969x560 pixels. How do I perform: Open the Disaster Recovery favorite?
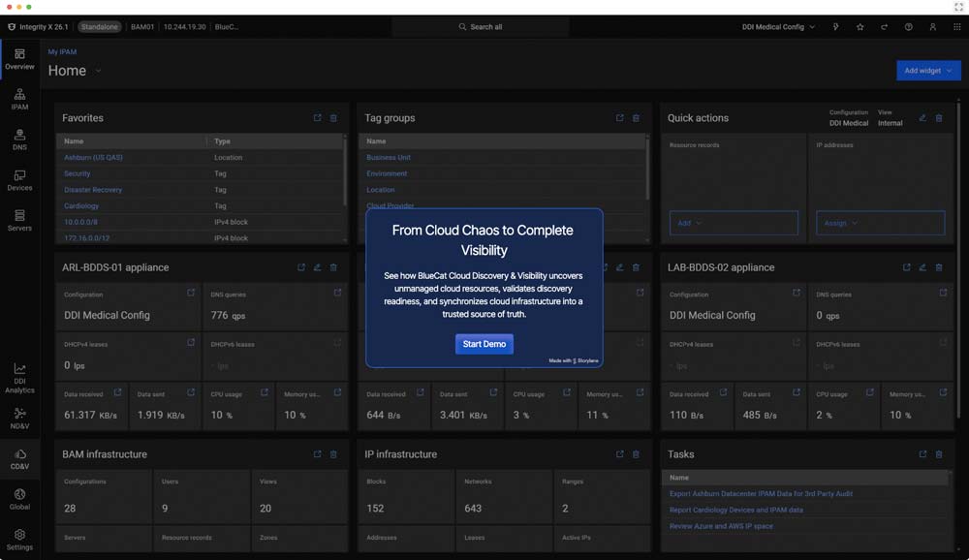93,190
